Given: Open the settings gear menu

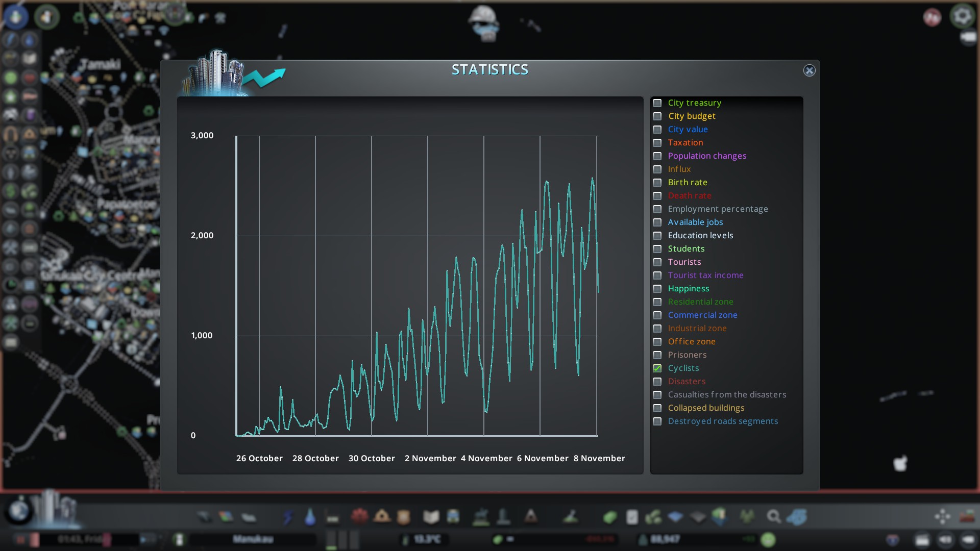Looking at the screenshot, I should pos(962,16).
